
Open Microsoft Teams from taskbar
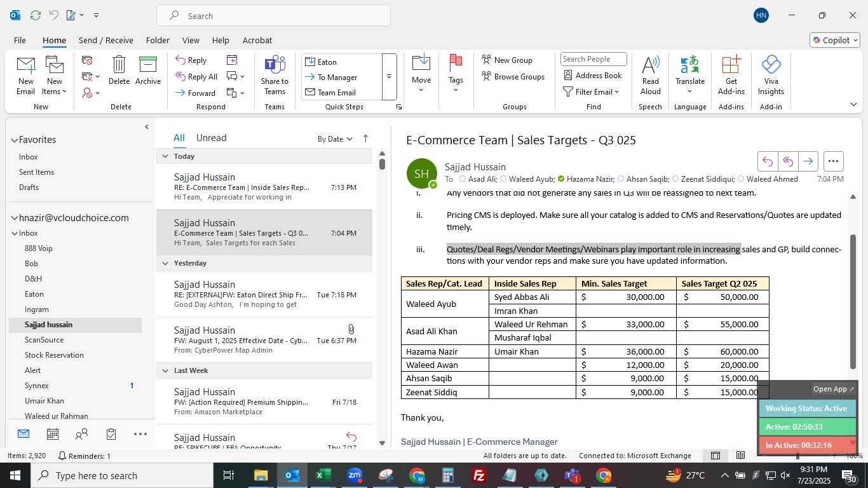(x=573, y=475)
